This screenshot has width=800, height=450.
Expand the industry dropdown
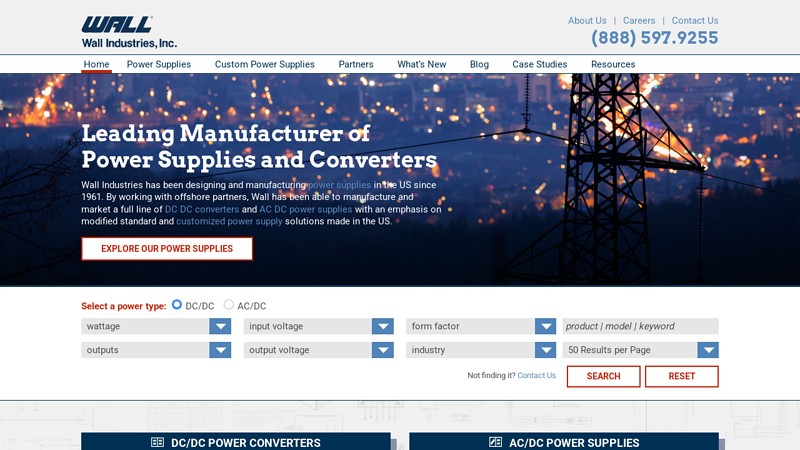[x=481, y=350]
